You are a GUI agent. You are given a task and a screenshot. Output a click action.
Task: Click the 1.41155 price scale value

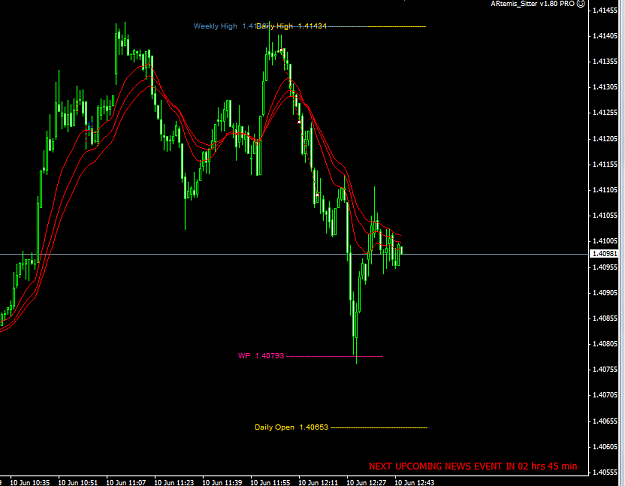[605, 164]
